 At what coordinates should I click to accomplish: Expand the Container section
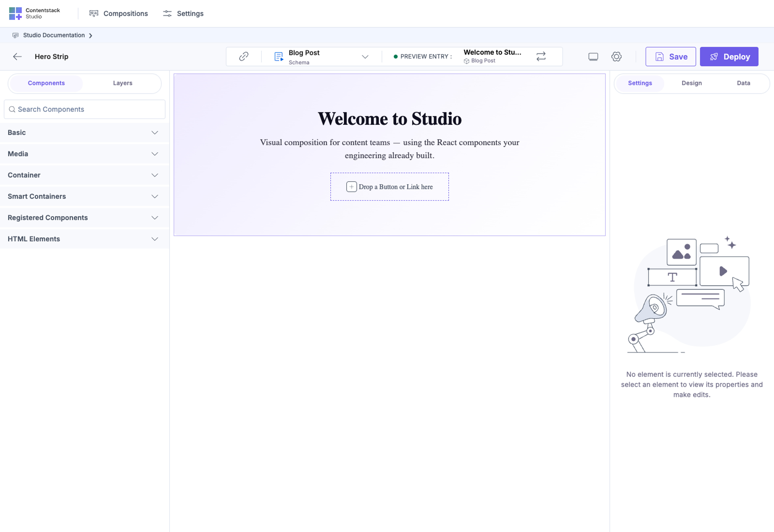point(85,175)
